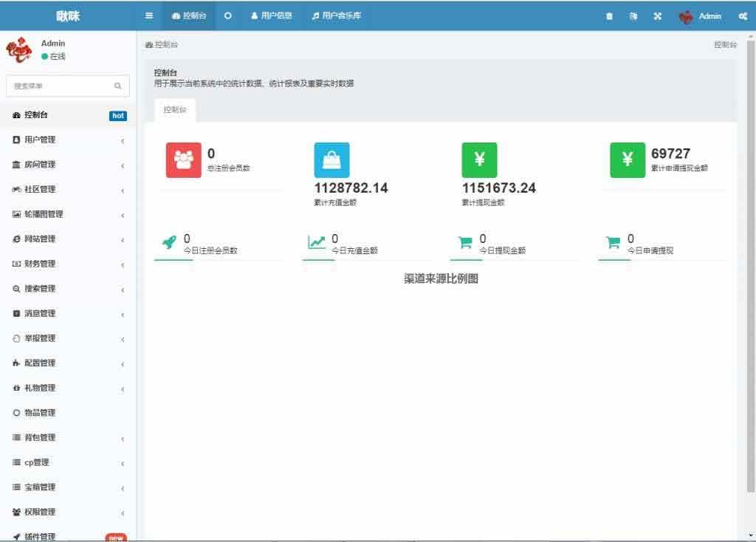Expand the 搜索管理 sidebar menu
756x542 pixels.
pyautogui.click(x=67, y=289)
